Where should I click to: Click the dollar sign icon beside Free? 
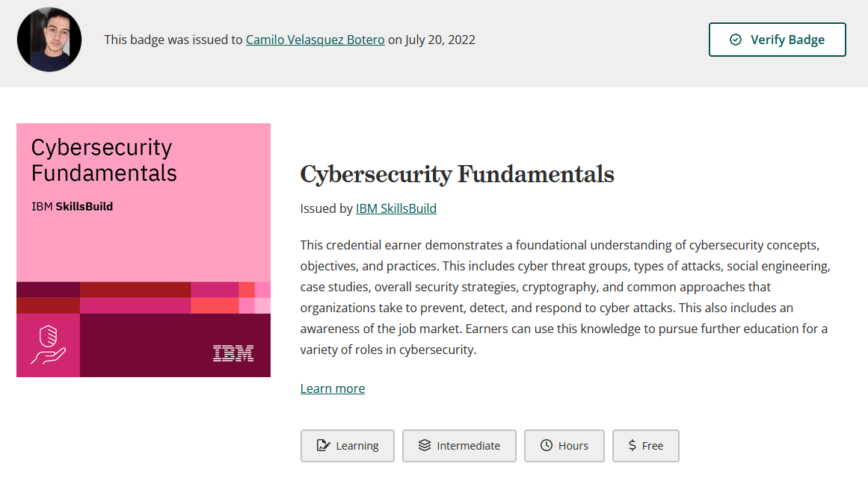click(632, 445)
